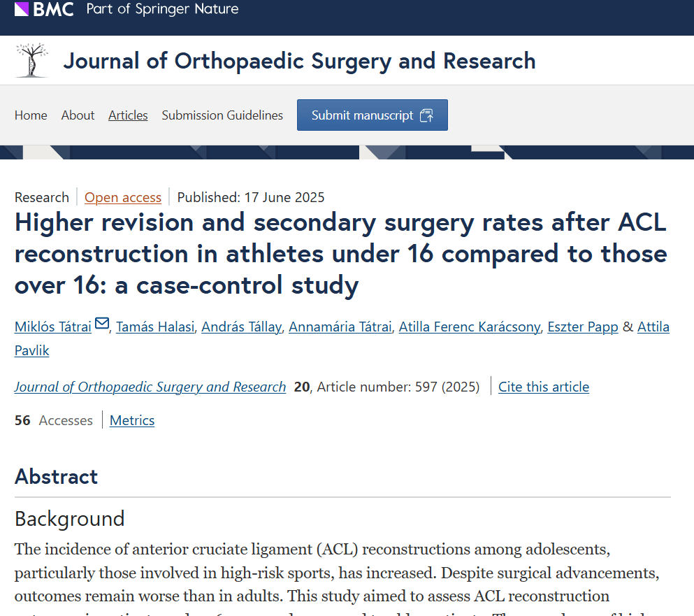Click the BMC logo icon

coord(22,9)
